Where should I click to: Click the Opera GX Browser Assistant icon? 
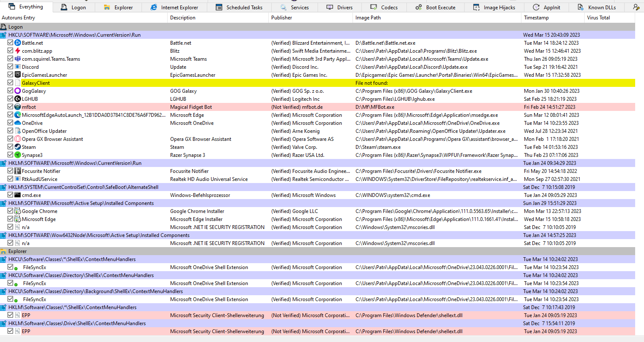point(18,139)
